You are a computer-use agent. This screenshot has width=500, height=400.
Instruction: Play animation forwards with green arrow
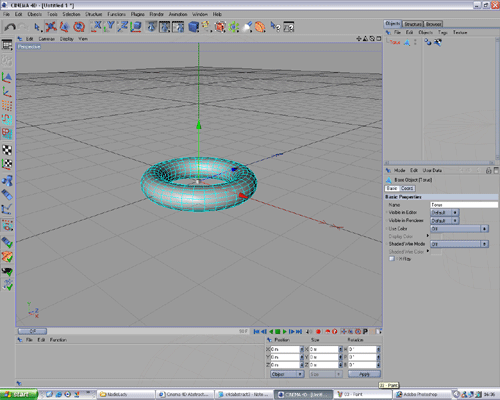tap(284, 331)
